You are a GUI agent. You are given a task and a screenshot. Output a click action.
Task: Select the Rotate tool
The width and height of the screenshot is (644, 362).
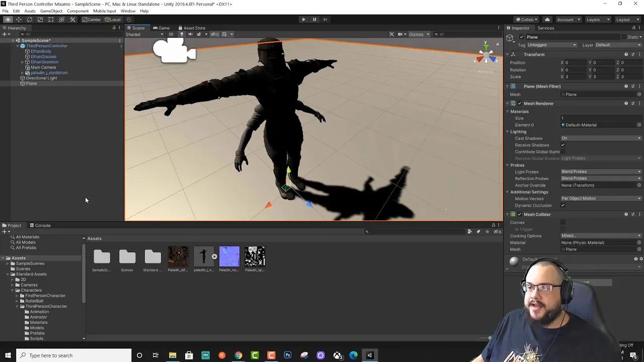click(29, 19)
